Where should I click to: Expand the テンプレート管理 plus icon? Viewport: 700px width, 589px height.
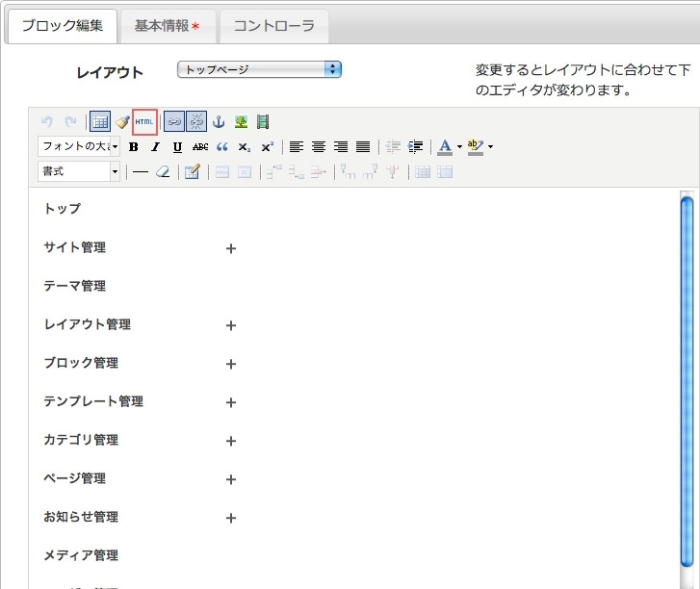pyautogui.click(x=231, y=402)
